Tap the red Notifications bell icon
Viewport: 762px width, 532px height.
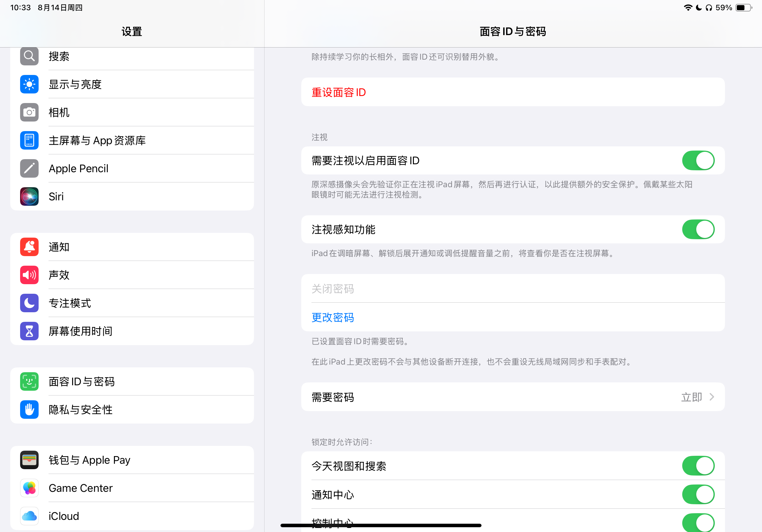[x=29, y=247]
